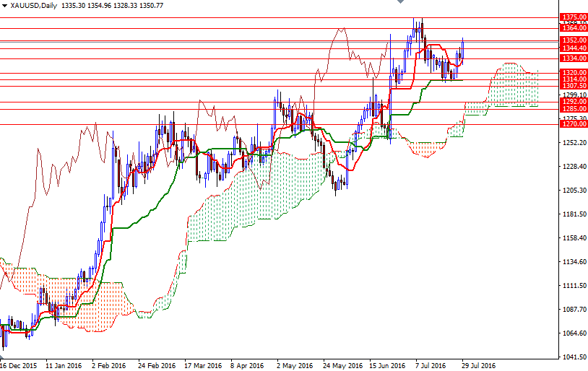Select the 15 Jun 2016 date label

pos(386,365)
